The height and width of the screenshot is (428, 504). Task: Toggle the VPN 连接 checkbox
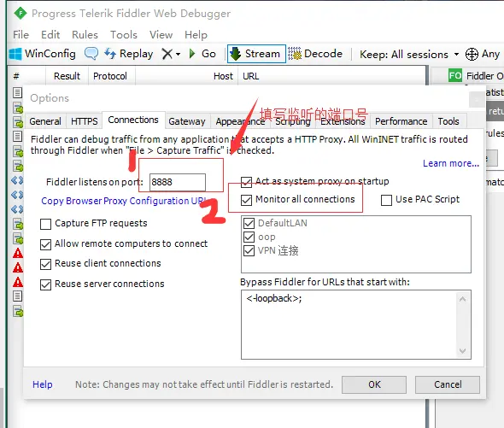249,250
